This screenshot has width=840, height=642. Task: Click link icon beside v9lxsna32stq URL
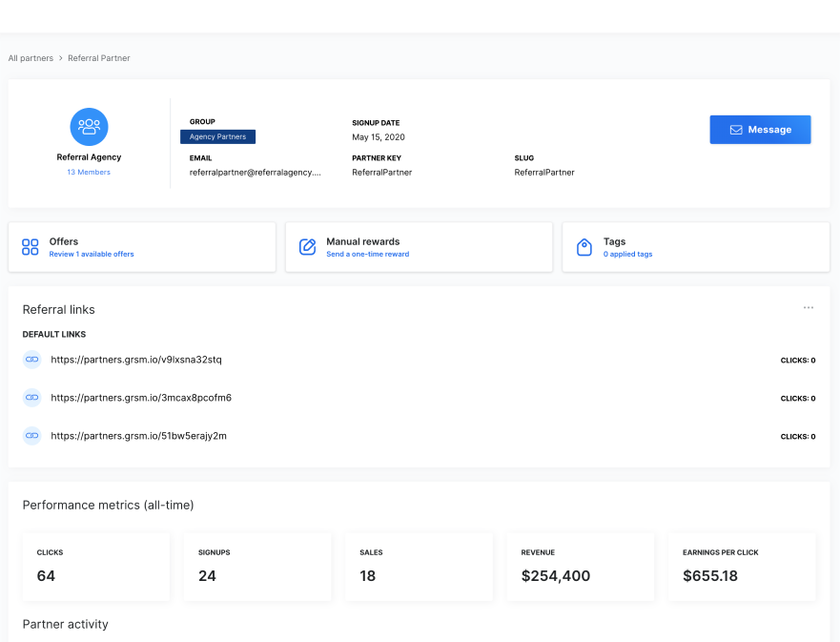coord(32,360)
